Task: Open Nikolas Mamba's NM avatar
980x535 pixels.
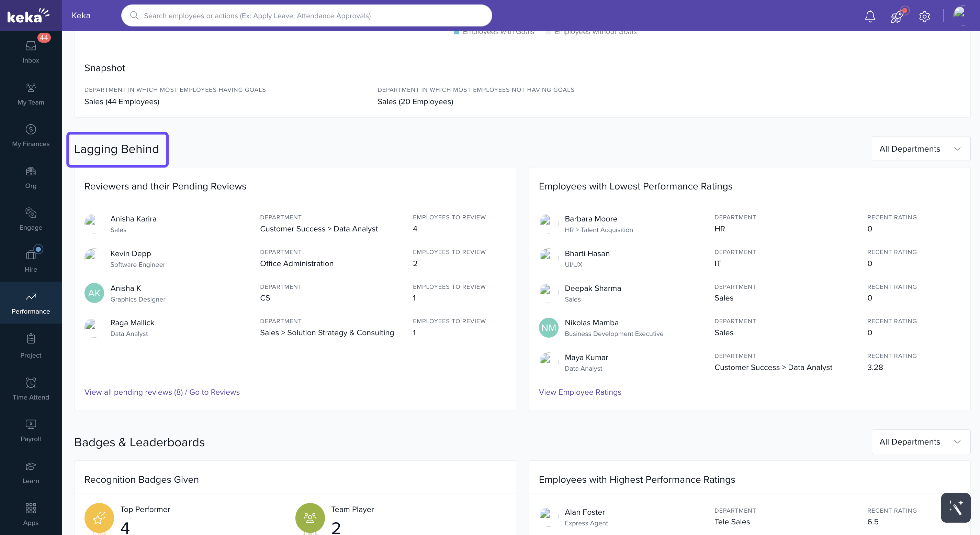Action: coord(548,327)
